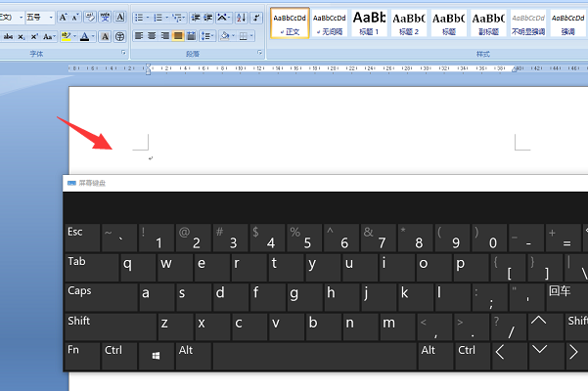The width and height of the screenshot is (588, 391).
Task: Toggle justify alignment button
Action: [179, 36]
